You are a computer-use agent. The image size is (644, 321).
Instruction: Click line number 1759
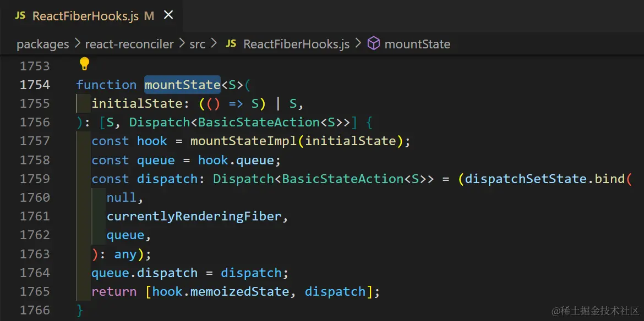[35, 179]
